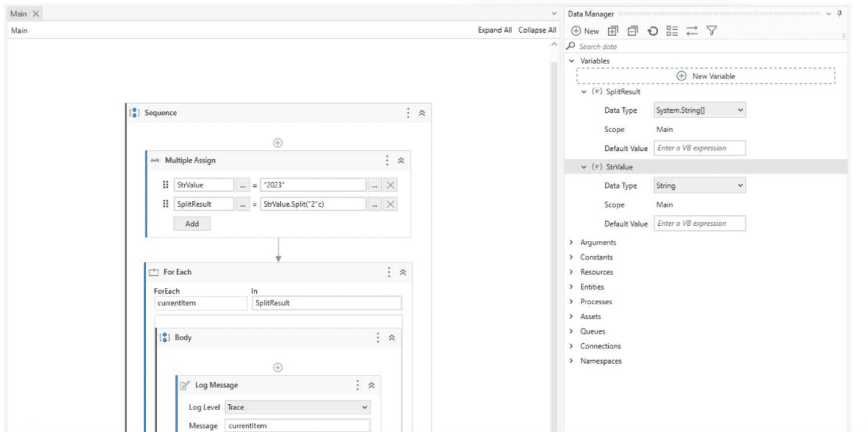
Task: Collapse the StrValue variable details
Action: (x=585, y=167)
